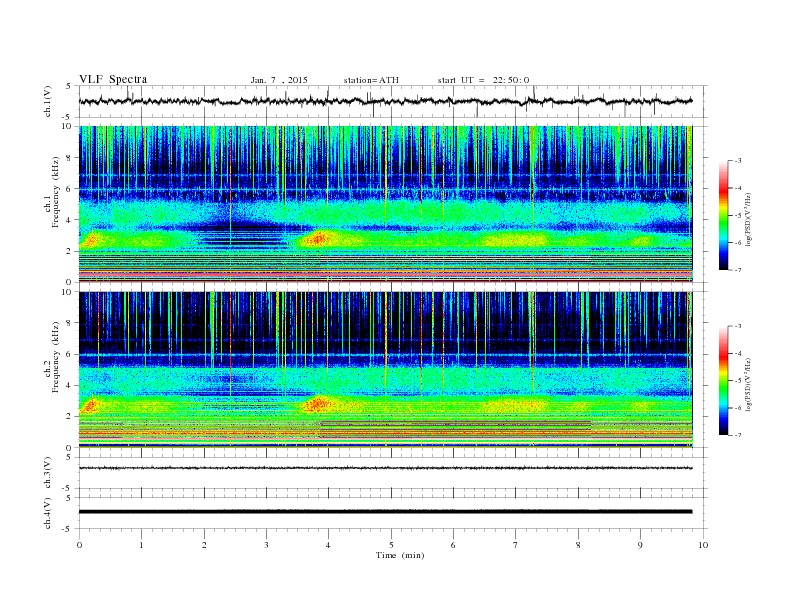
Task: Click time axis tick label "0"
Action: pyautogui.click(x=79, y=545)
